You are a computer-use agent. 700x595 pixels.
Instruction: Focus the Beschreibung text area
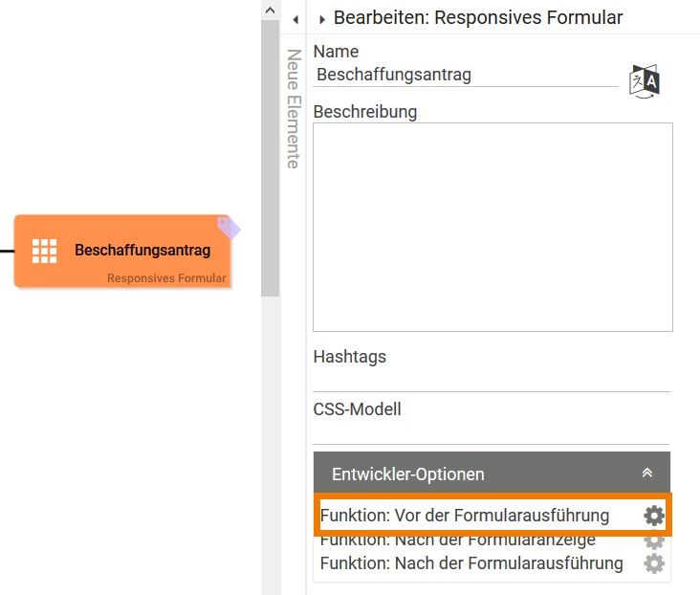click(492, 227)
